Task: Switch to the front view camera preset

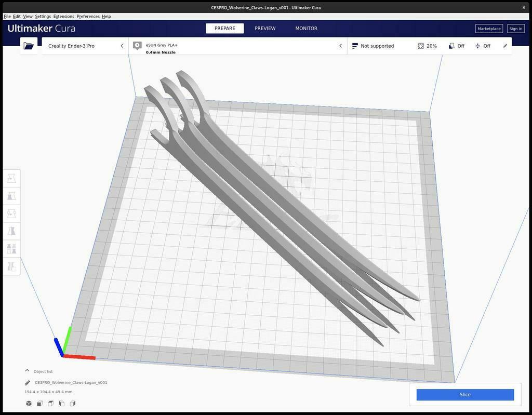Action: pyautogui.click(x=39, y=403)
